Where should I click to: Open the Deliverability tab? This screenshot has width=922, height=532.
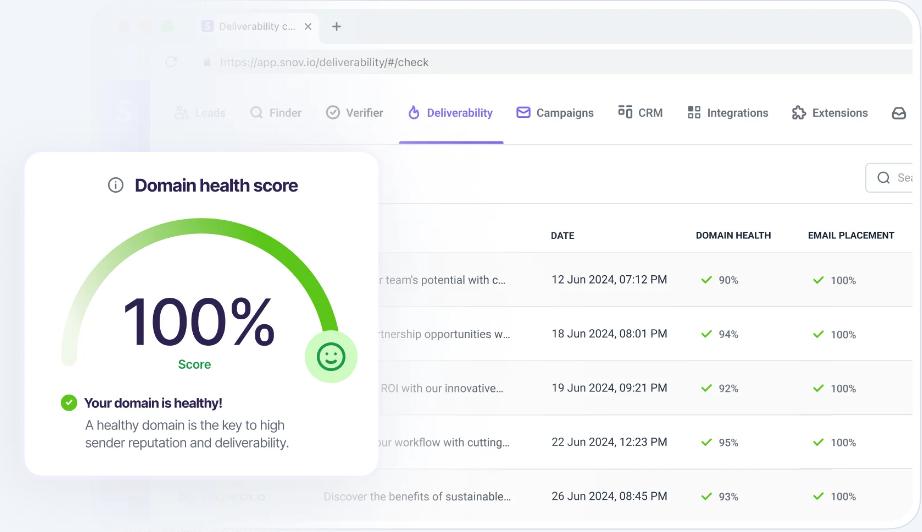pyautogui.click(x=450, y=113)
